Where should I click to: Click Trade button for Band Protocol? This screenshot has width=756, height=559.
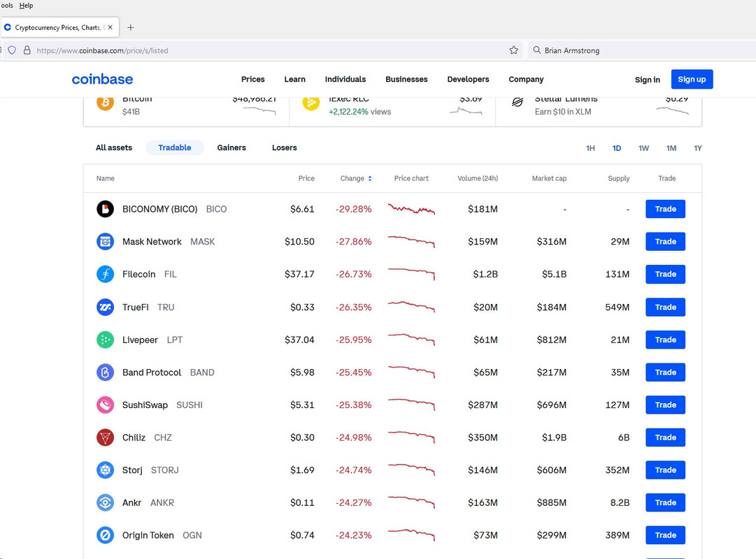665,372
